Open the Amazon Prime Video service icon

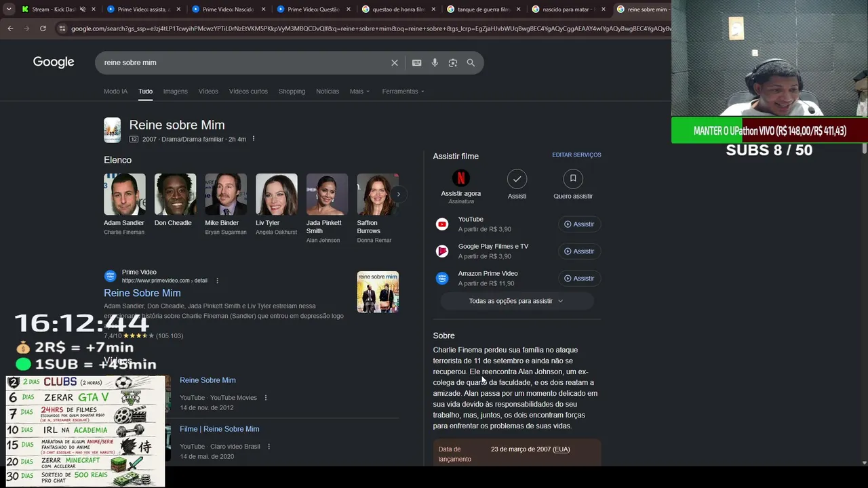(442, 279)
